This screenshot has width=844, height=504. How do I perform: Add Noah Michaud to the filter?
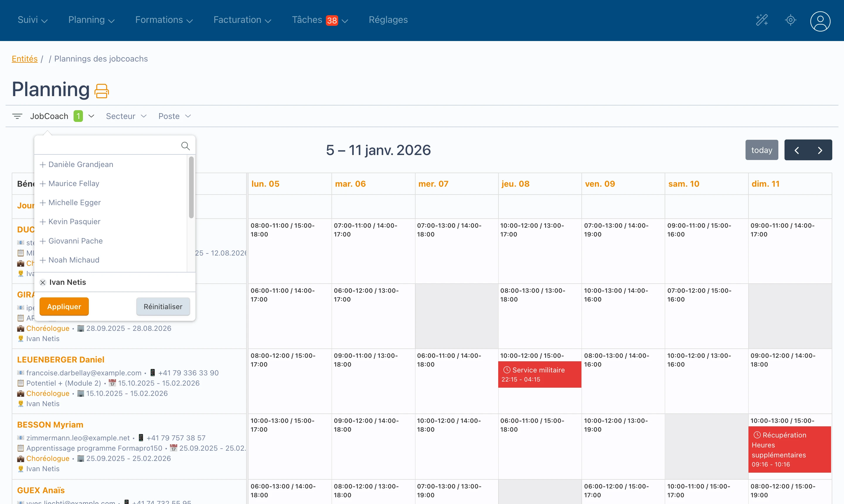[x=42, y=260]
